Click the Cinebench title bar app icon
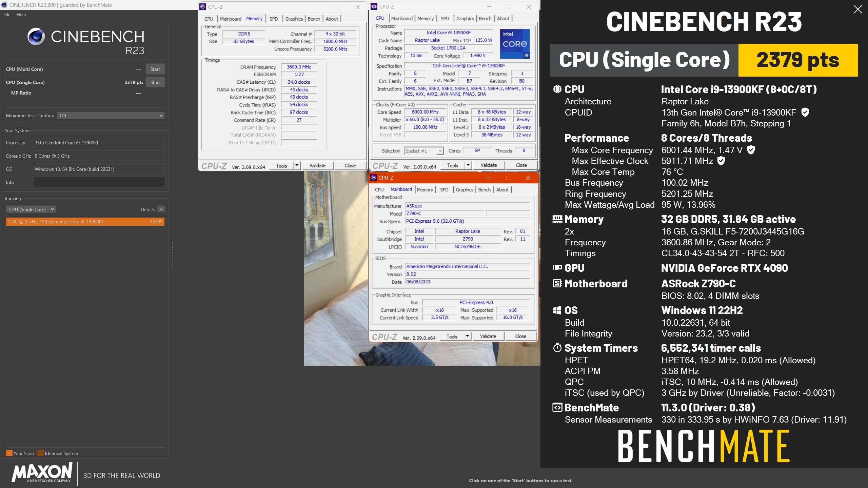 4,5
